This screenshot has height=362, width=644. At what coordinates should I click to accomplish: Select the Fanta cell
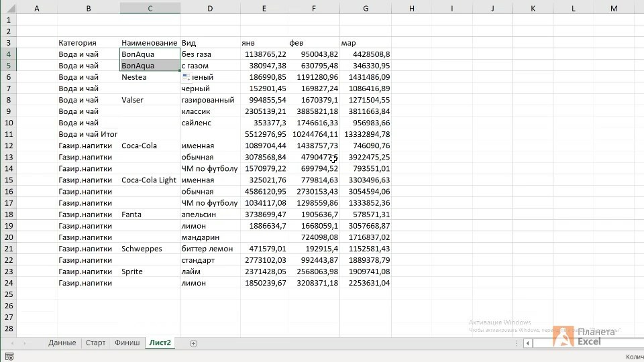[x=150, y=215]
